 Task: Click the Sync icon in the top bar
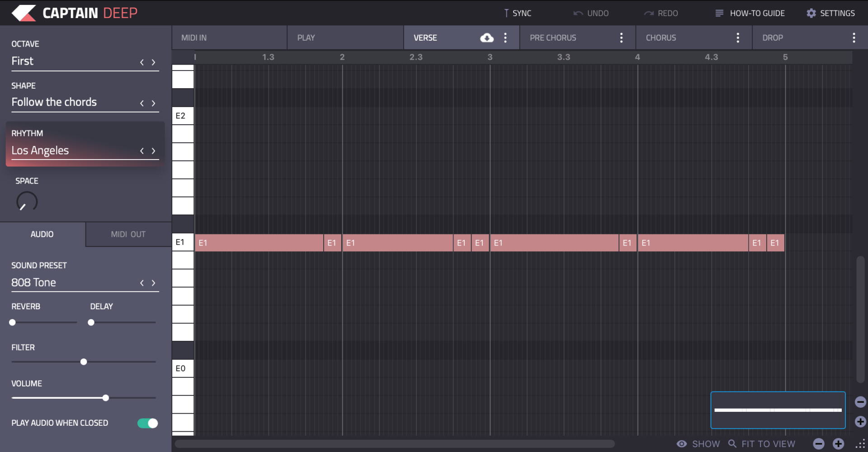click(506, 13)
